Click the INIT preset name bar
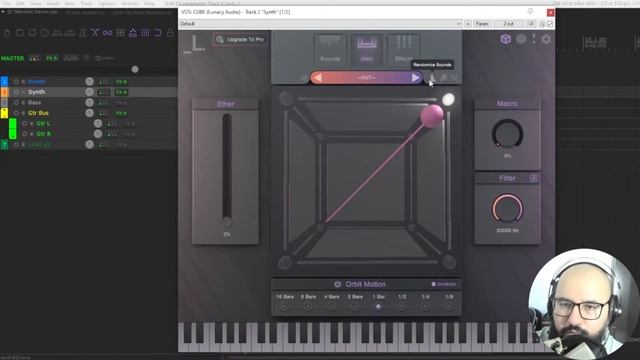Viewport: 640px width, 360px height. click(366, 78)
